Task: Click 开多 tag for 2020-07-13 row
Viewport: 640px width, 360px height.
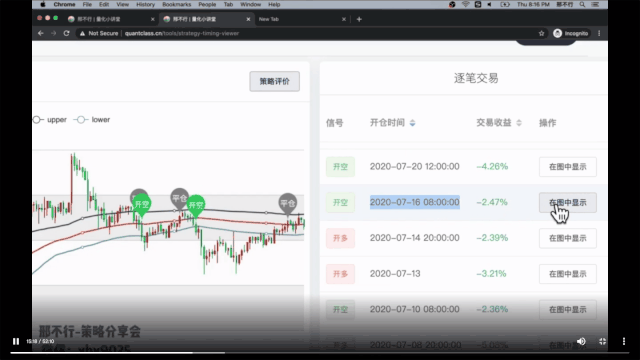Action: click(x=340, y=274)
